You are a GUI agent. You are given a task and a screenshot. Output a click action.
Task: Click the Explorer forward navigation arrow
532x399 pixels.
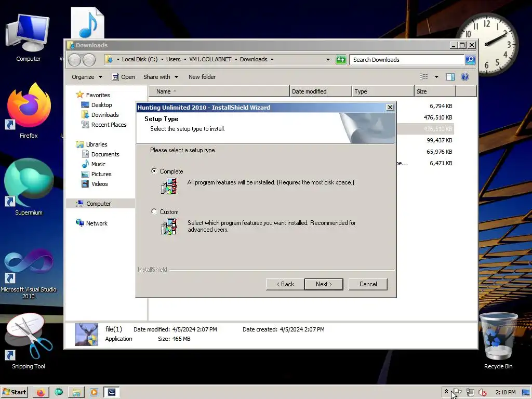tap(89, 60)
